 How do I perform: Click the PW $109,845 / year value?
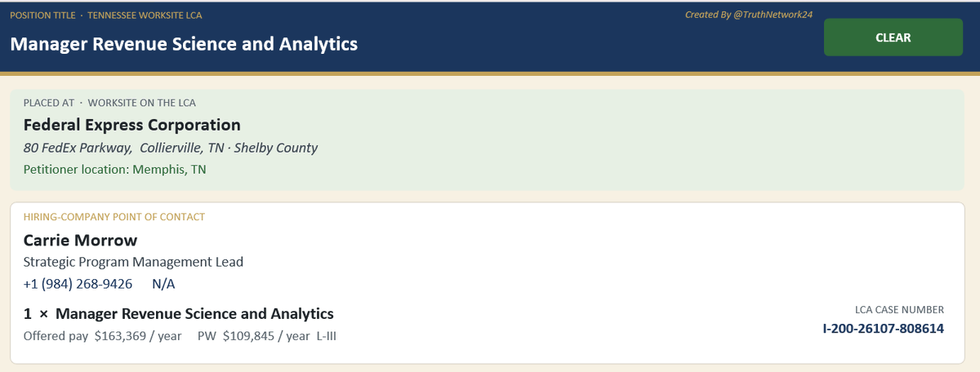(254, 336)
